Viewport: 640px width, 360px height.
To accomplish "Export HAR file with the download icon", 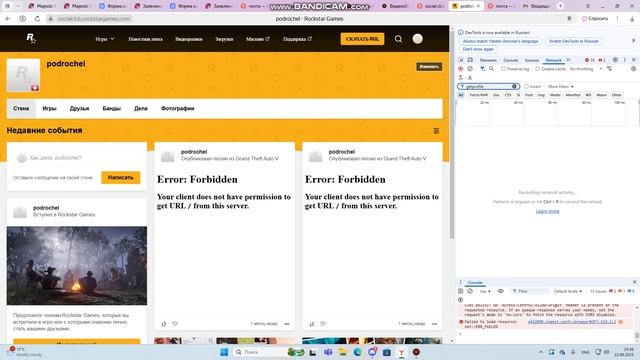I will (x=470, y=77).
